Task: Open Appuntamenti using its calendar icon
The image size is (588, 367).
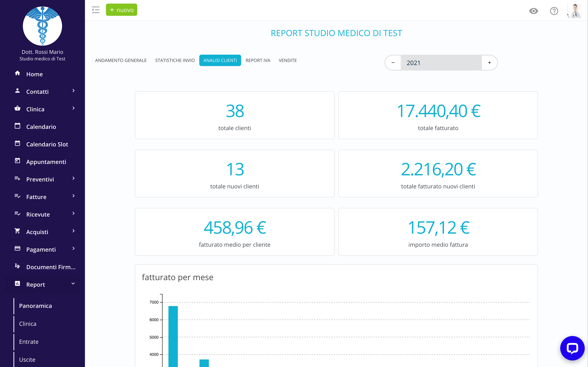Action: click(x=17, y=161)
